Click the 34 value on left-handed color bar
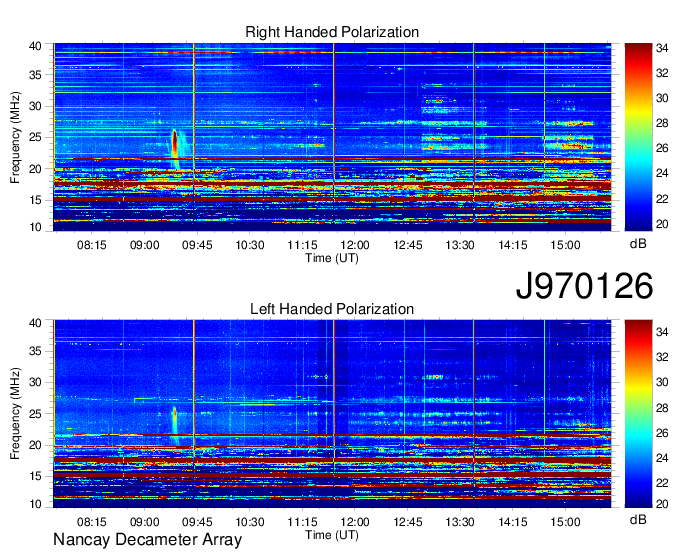 pos(662,332)
